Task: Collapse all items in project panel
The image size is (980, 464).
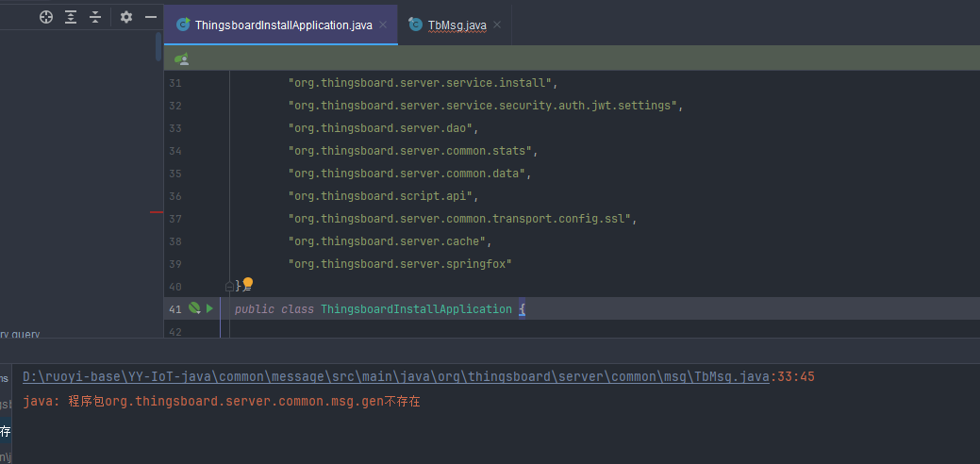Action: pyautogui.click(x=95, y=17)
